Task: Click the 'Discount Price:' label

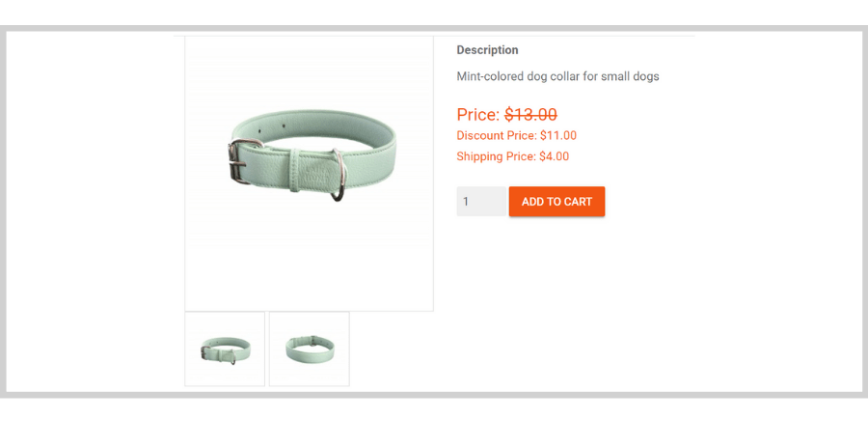Action: 497,136
